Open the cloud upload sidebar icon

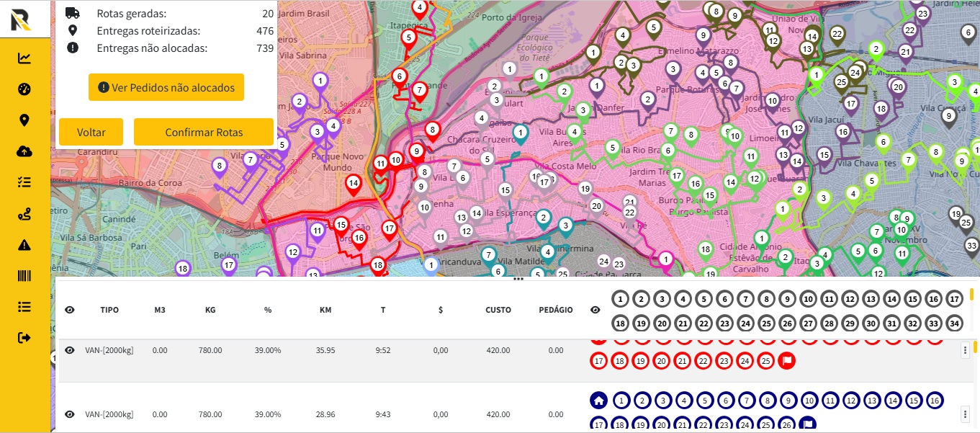(x=24, y=151)
